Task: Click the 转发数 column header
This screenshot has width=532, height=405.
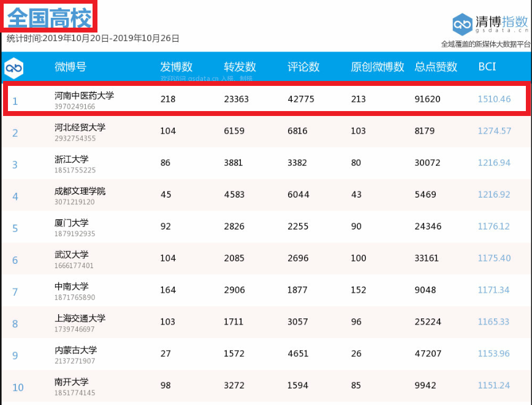Action: [240, 67]
